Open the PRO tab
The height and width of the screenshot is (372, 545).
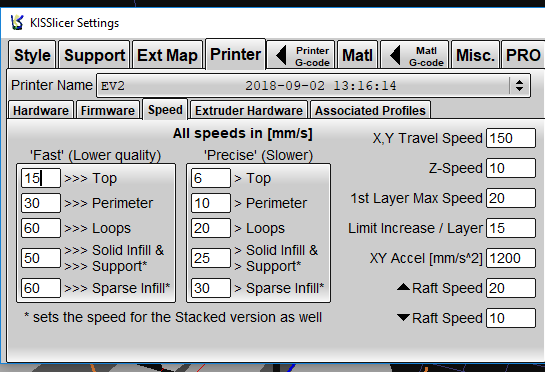tap(523, 55)
